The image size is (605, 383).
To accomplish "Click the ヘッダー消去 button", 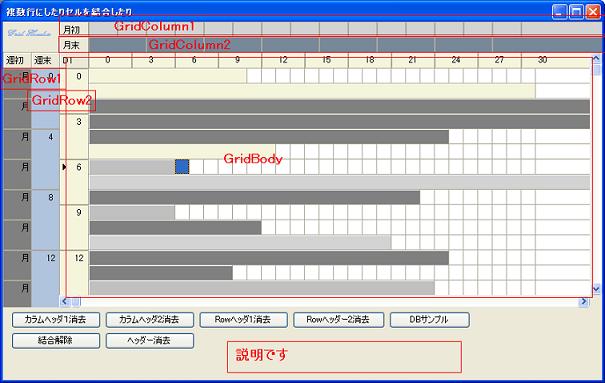I will coord(150,341).
